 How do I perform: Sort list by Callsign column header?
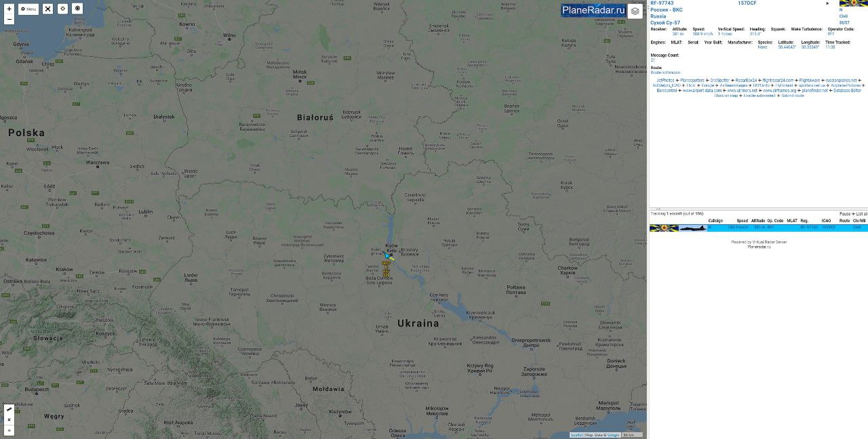715,221
